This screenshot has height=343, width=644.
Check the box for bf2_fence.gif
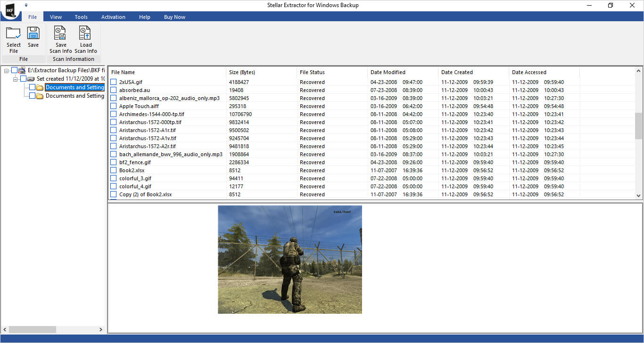pyautogui.click(x=113, y=162)
